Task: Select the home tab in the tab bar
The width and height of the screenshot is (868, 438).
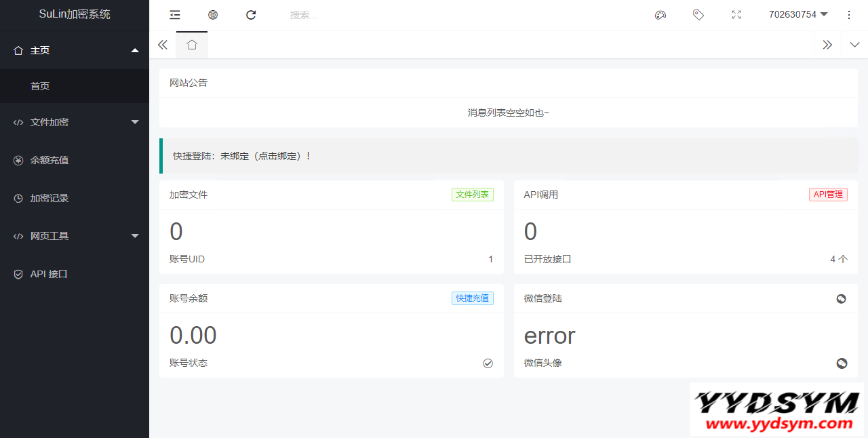Action: pos(192,45)
